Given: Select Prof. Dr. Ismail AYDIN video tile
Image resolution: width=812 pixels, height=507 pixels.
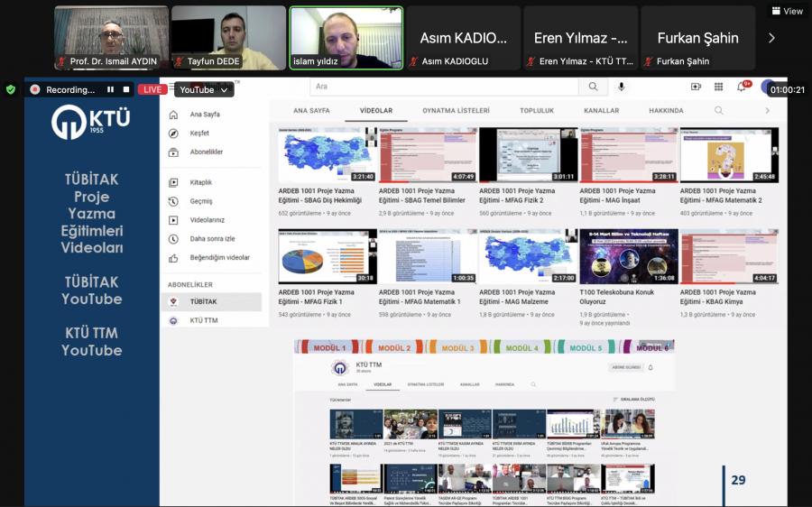Looking at the screenshot, I should click(111, 38).
